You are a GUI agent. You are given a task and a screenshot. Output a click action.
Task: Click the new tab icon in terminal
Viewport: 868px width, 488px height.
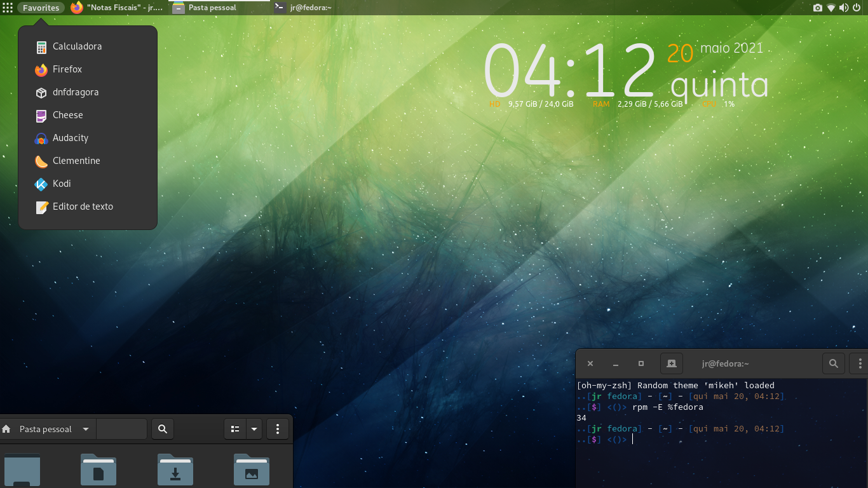pyautogui.click(x=671, y=363)
